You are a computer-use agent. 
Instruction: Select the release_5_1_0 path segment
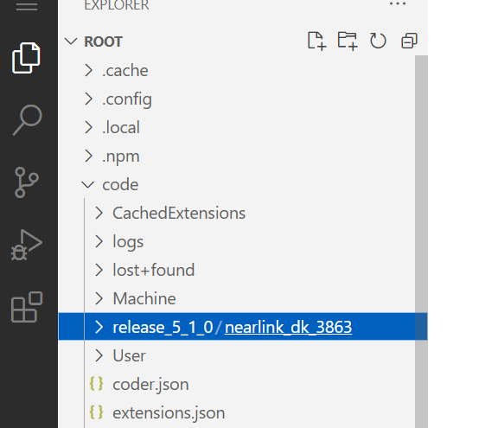tap(163, 328)
